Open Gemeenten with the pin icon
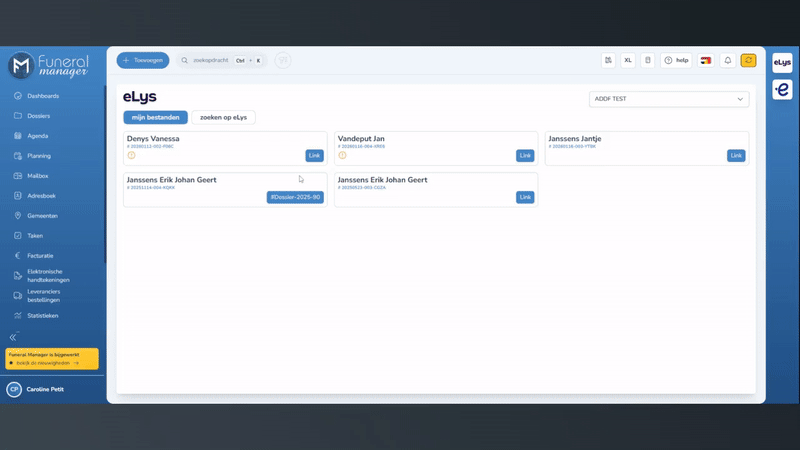Screen dimensions: 800x450 point(42,216)
